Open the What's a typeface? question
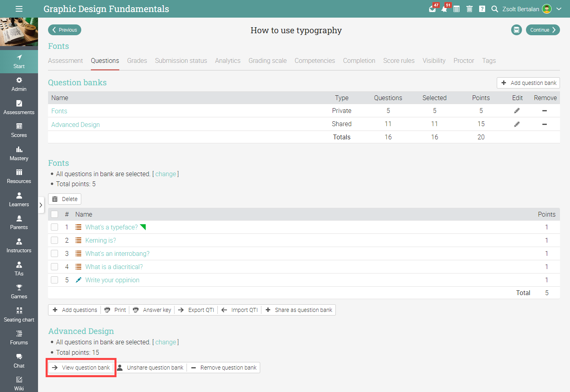This screenshot has height=392, width=570. coord(111,227)
